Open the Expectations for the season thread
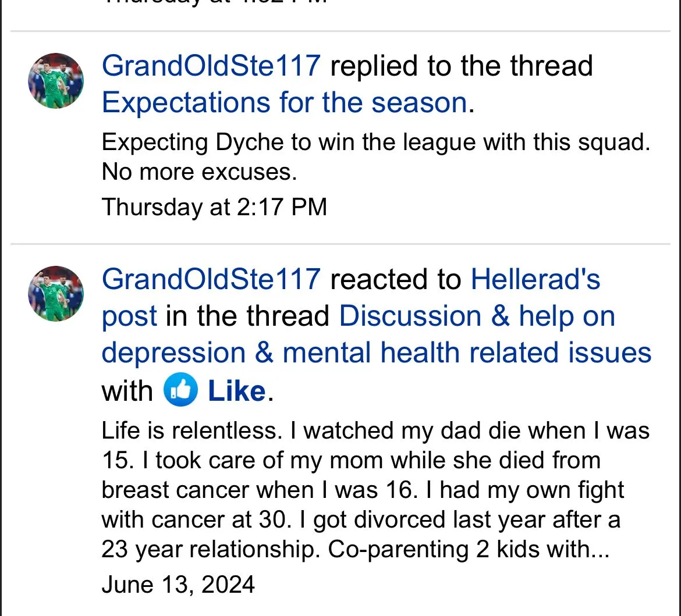 coord(285,103)
